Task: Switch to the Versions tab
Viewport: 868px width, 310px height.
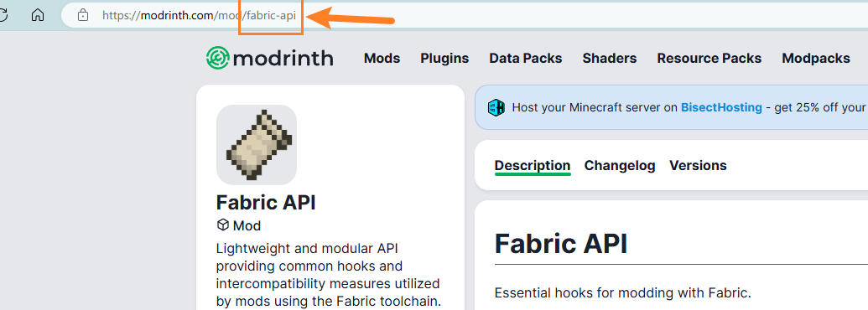Action: click(698, 165)
